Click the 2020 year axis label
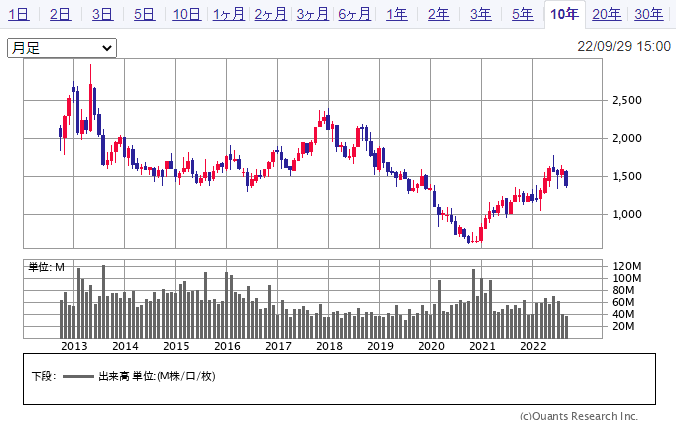The image size is (676, 426). (431, 346)
